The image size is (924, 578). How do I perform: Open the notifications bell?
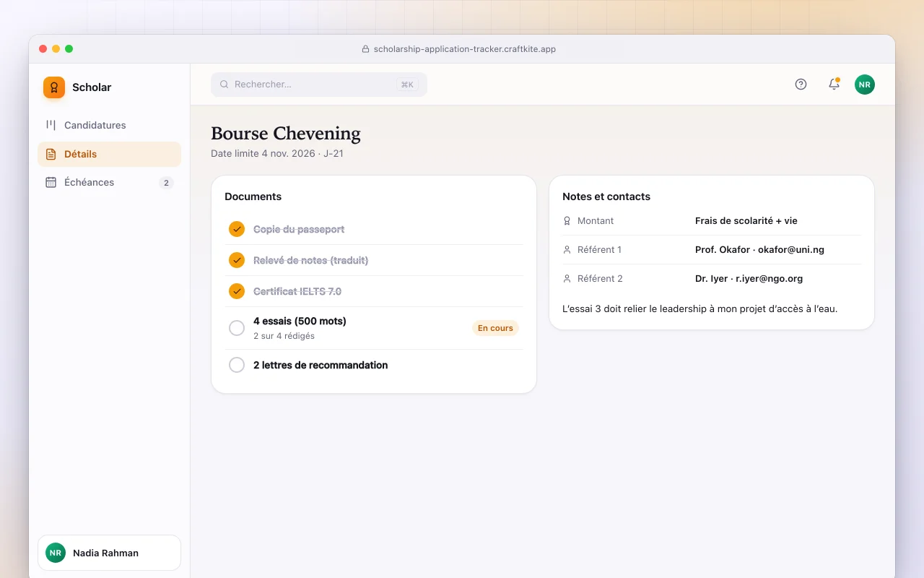pos(834,85)
